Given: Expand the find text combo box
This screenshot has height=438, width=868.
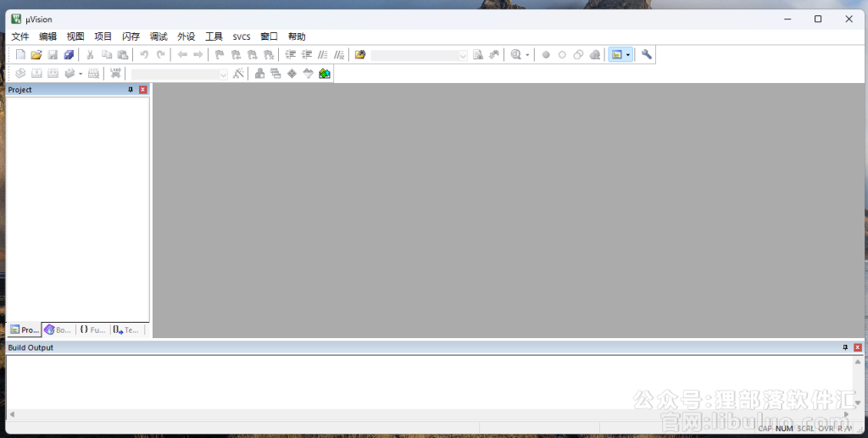Looking at the screenshot, I should (x=463, y=55).
